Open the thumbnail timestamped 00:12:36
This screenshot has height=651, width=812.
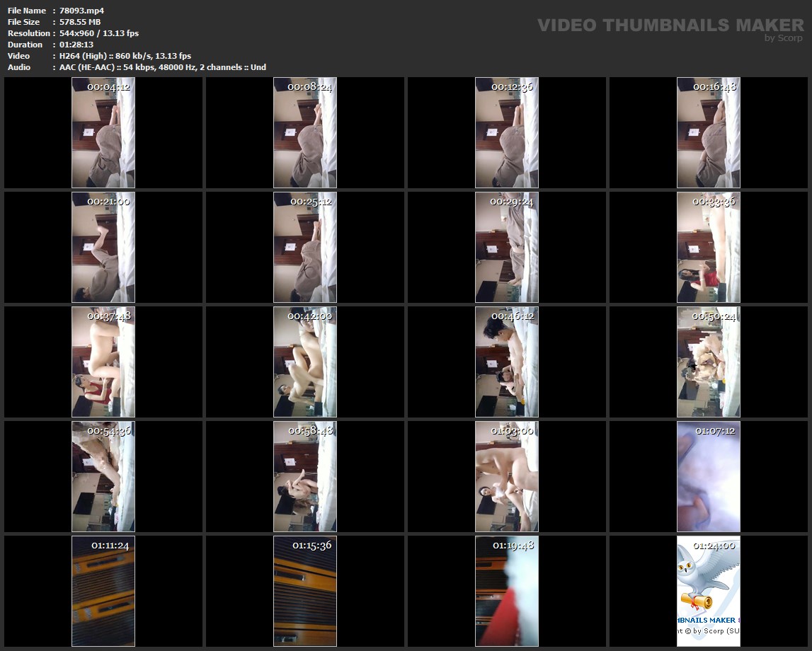tap(507, 132)
